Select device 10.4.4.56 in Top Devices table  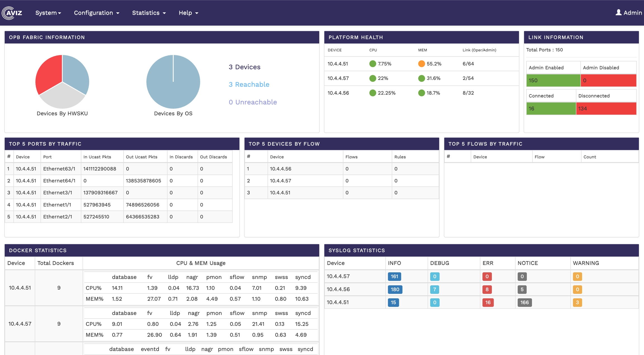280,169
